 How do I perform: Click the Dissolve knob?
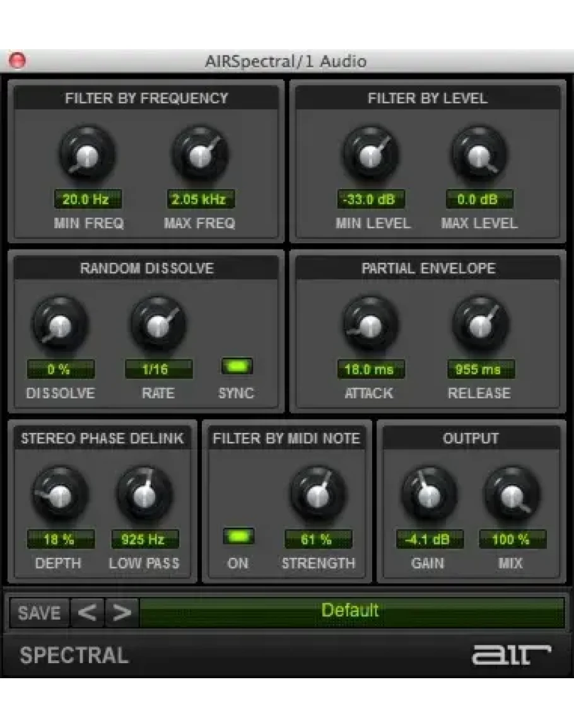point(61,325)
